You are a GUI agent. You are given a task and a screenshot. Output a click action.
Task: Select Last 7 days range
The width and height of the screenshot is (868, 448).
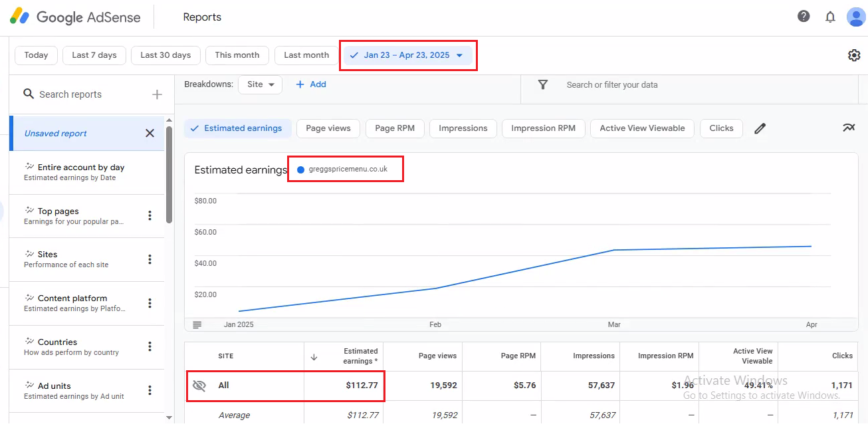click(94, 55)
